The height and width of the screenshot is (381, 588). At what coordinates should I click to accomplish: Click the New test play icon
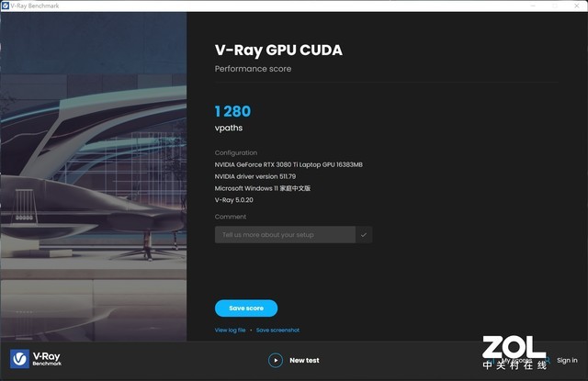(x=276, y=361)
